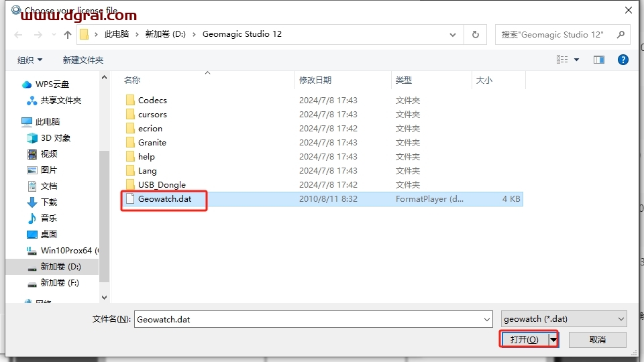Click the blue Help question mark icon

(623, 60)
